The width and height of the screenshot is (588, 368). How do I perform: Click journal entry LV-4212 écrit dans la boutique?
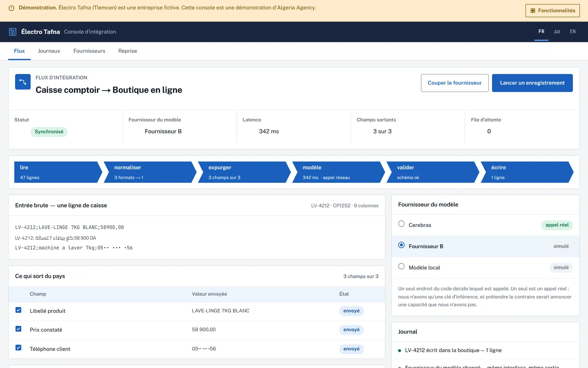point(453,350)
